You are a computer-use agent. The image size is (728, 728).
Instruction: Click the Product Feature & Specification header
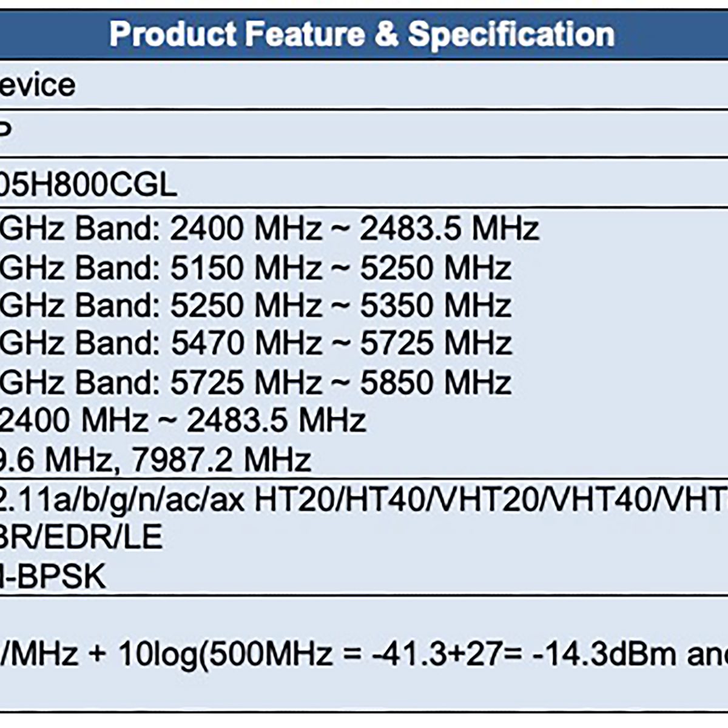pyautogui.click(x=362, y=34)
